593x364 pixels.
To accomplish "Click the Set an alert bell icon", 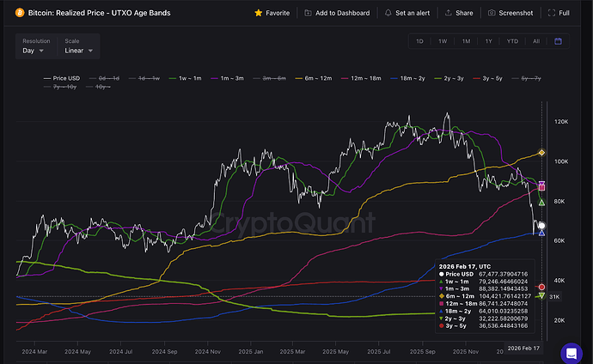I will pos(388,14).
